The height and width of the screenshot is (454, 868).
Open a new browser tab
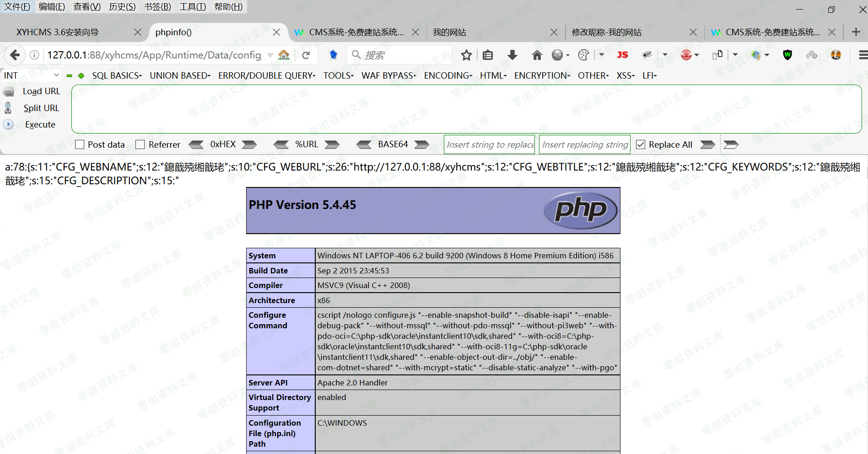point(856,32)
